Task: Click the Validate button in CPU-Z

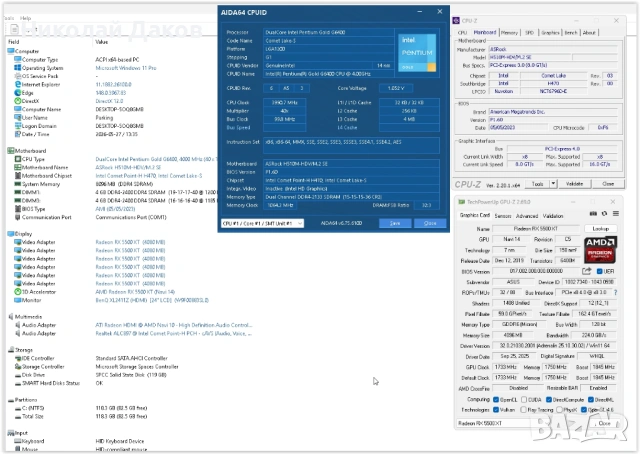Action: (574, 184)
